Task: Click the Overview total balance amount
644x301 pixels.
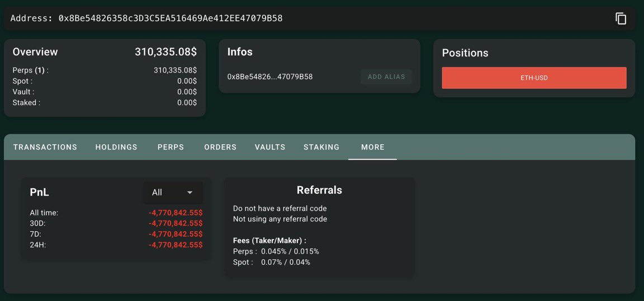Action: pos(165,52)
